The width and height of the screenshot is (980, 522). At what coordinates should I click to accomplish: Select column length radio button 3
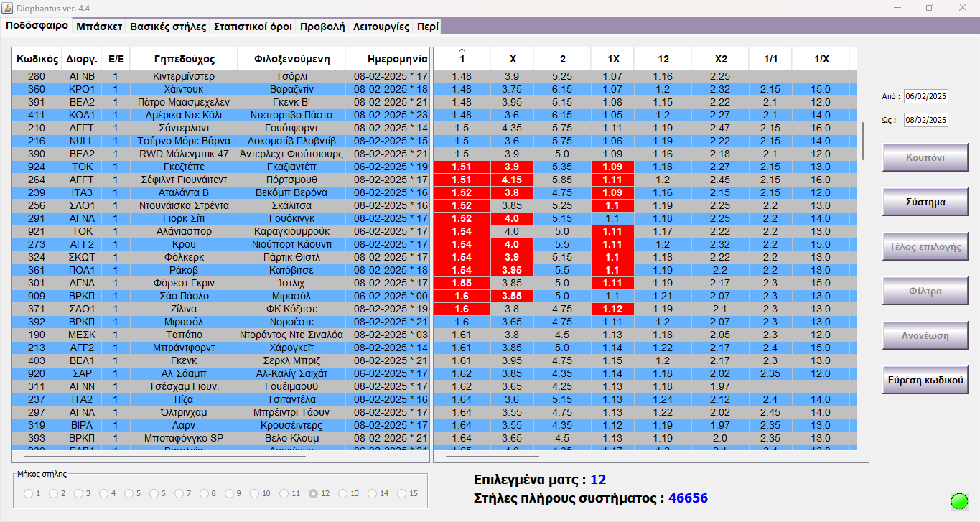point(78,493)
